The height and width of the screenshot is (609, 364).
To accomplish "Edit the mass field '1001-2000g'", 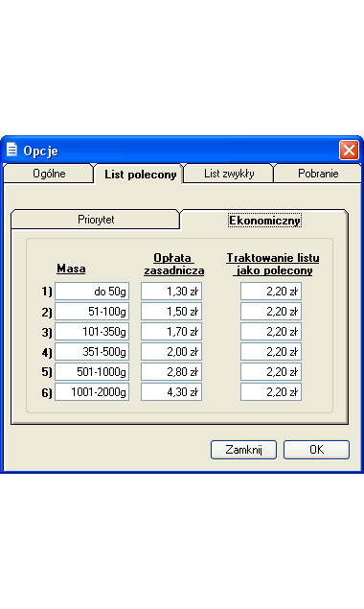I will (92, 392).
